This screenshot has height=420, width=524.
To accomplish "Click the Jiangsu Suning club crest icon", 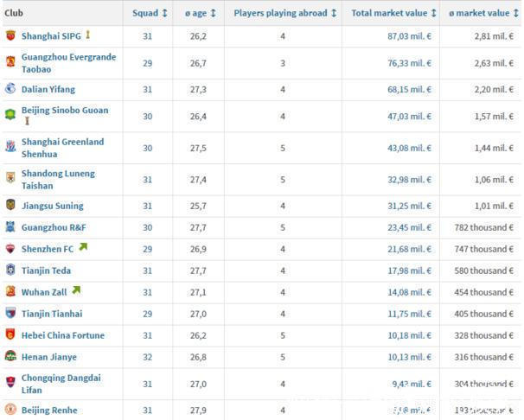I will (x=10, y=204).
